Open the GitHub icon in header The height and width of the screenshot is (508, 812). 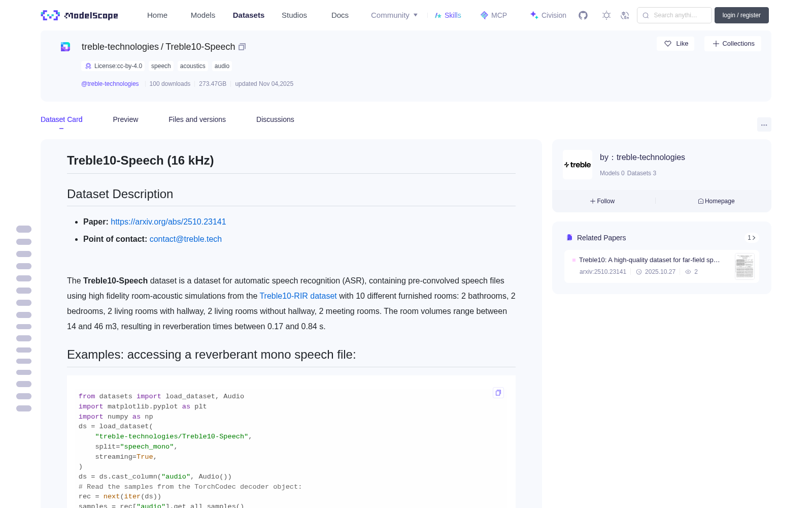click(x=583, y=15)
